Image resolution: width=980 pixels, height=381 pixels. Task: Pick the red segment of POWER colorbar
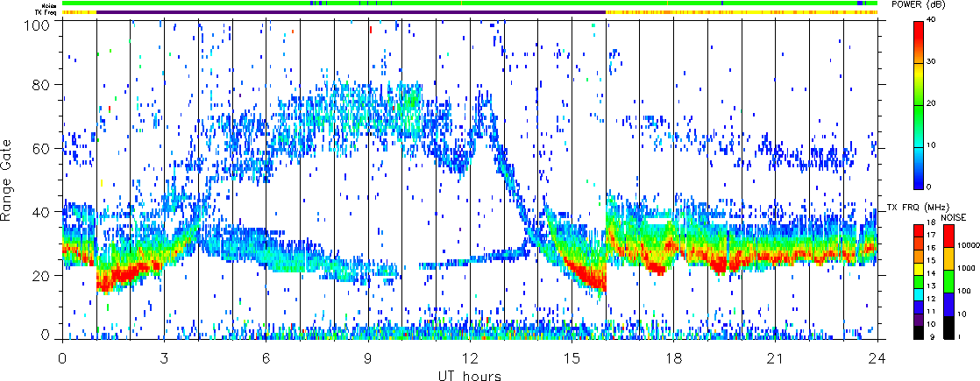point(920,32)
